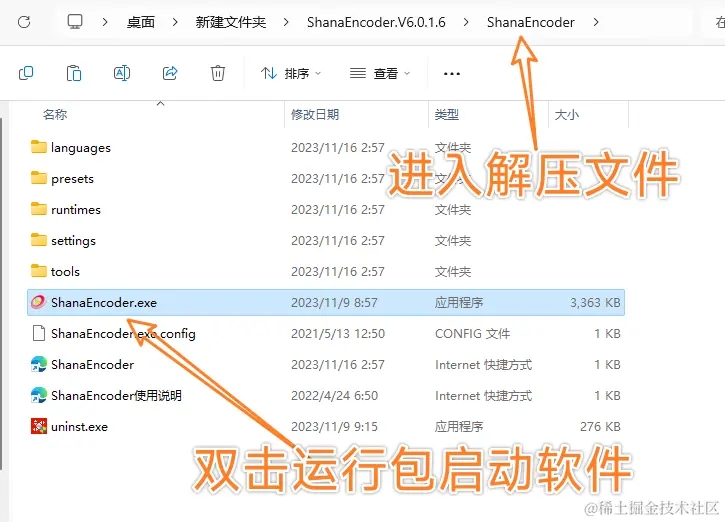Sort by 修改日期 column header

point(315,114)
